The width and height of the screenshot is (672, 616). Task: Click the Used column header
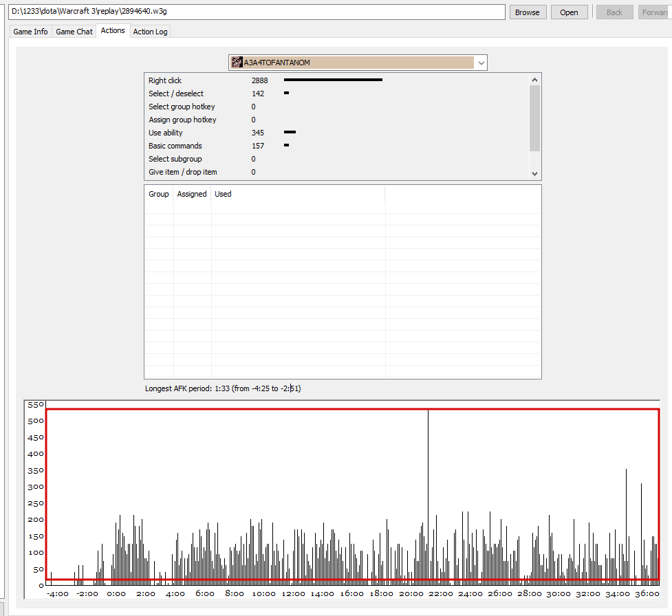pos(298,194)
